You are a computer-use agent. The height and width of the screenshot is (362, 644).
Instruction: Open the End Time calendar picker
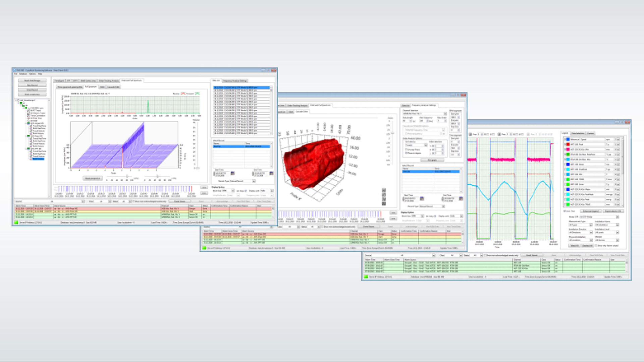pyautogui.click(x=272, y=173)
